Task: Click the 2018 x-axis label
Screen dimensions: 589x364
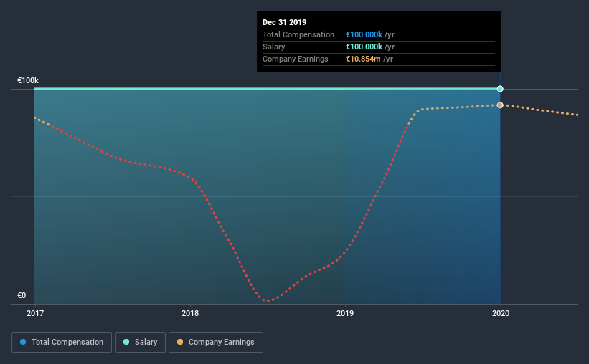Action: 190,313
